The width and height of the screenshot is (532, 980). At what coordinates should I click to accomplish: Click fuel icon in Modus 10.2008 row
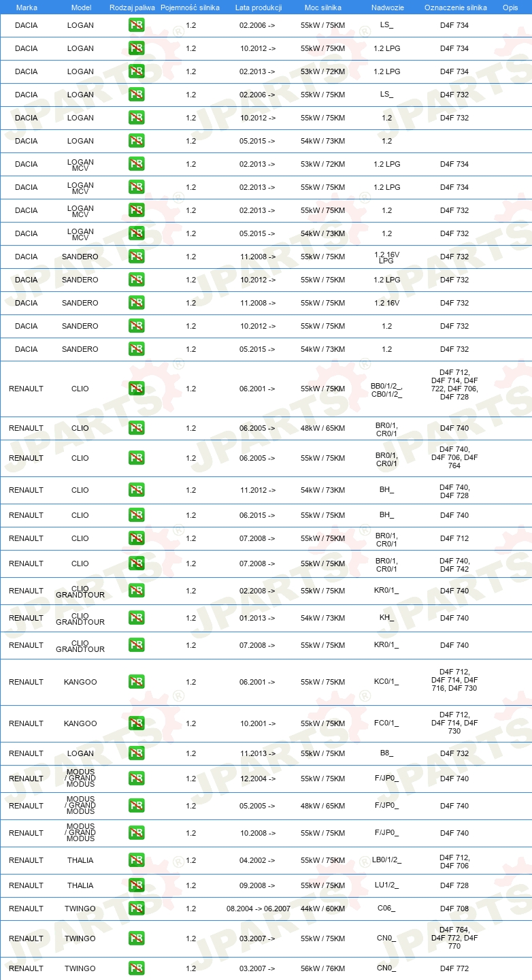point(136,833)
